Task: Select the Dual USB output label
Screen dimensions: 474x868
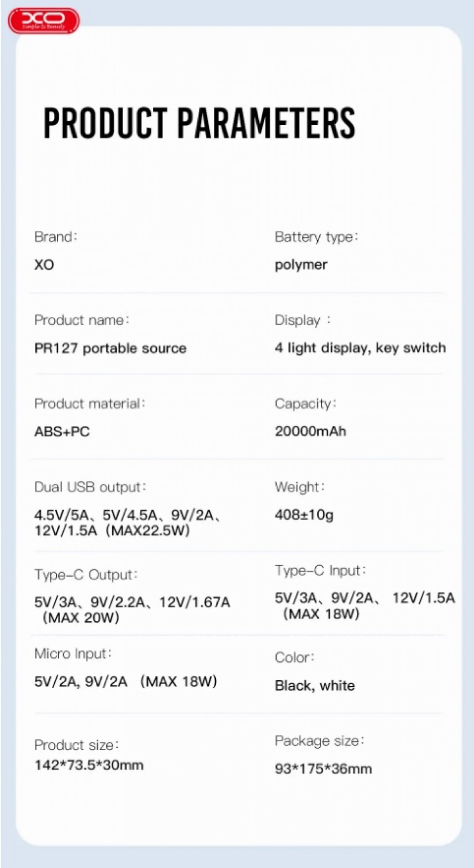Action: [x=90, y=487]
